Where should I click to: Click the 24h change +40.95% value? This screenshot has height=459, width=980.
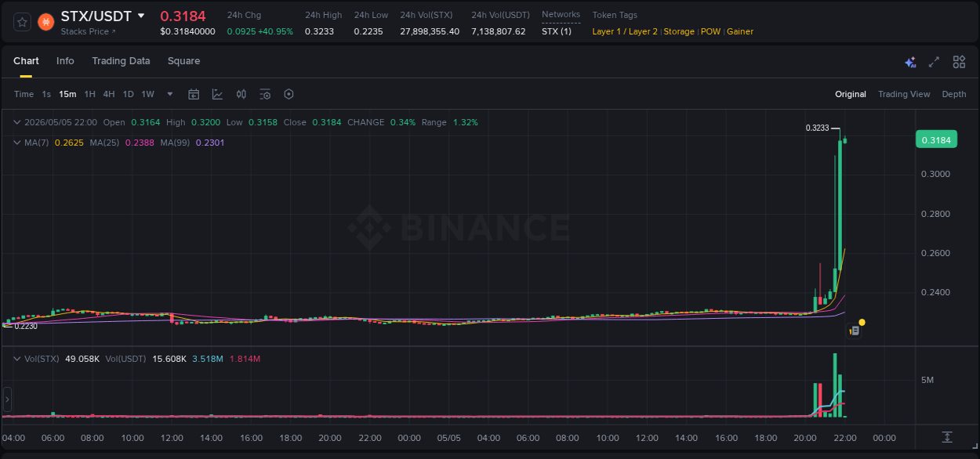click(x=274, y=31)
